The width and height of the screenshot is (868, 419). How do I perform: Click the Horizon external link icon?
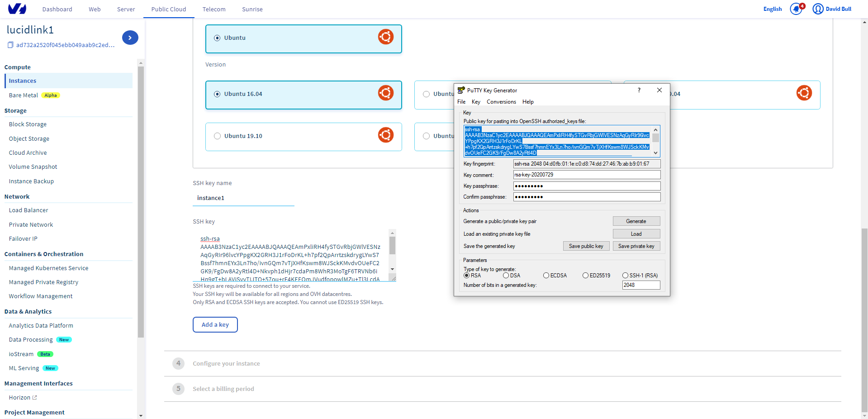(x=35, y=397)
